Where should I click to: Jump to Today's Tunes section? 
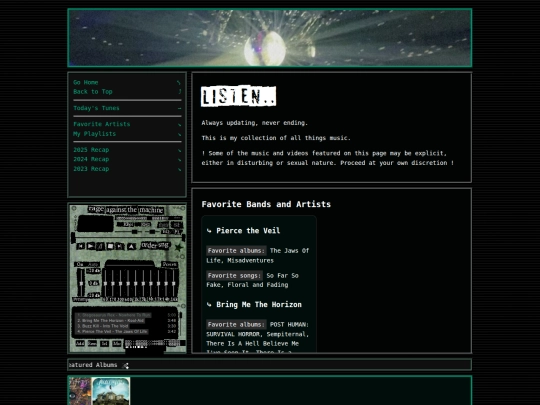[96, 108]
